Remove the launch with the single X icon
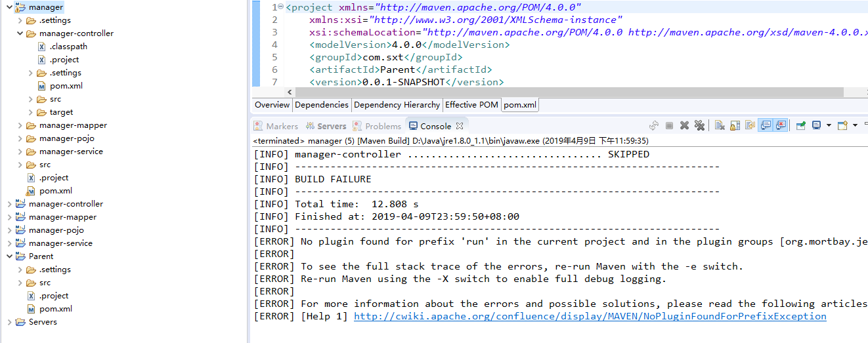Image resolution: width=868 pixels, height=343 pixels. point(684,126)
